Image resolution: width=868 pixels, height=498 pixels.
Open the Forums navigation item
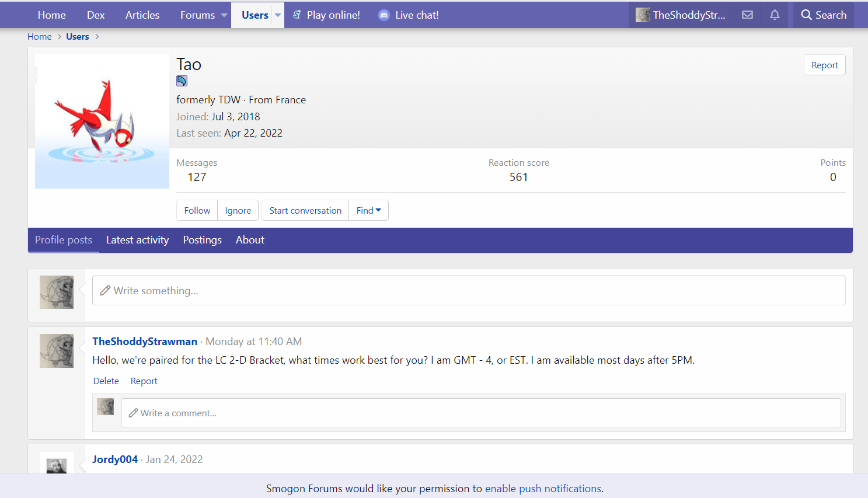(197, 15)
